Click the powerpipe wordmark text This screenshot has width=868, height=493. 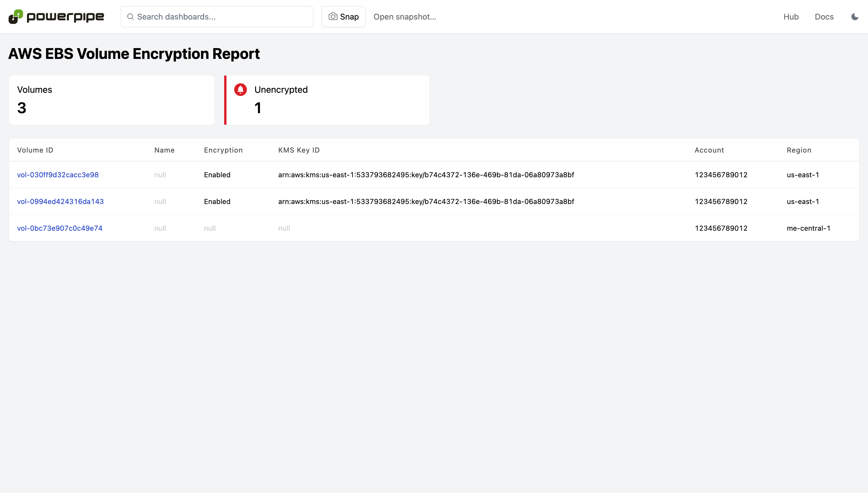[65, 17]
